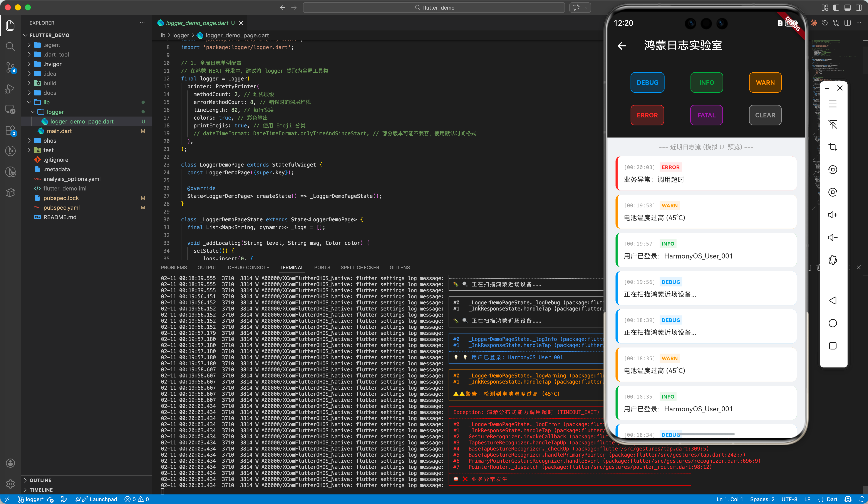The image size is (868, 504).
Task: Expand the OUTLINE section
Action: [x=40, y=480]
